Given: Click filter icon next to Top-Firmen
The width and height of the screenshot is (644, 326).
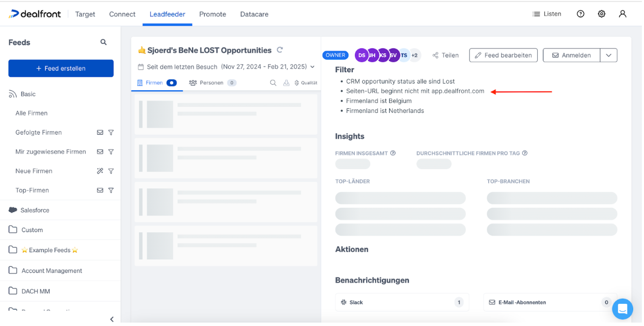Looking at the screenshot, I should pyautogui.click(x=111, y=190).
